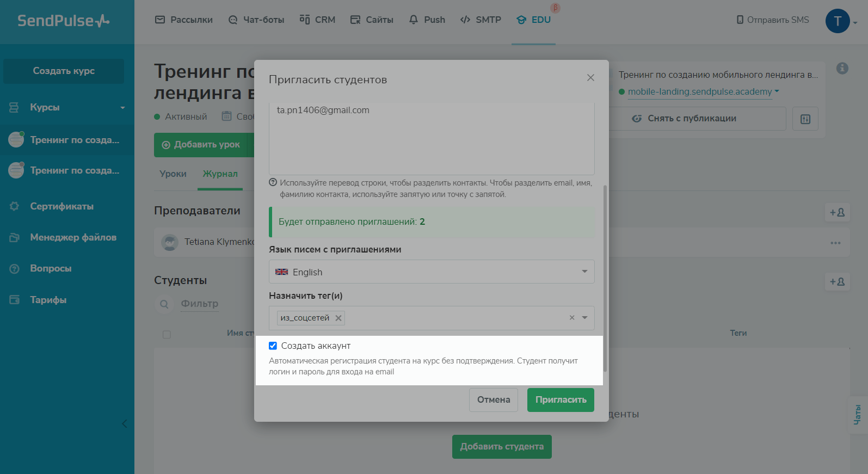Clear all tags in tag field

(x=572, y=318)
